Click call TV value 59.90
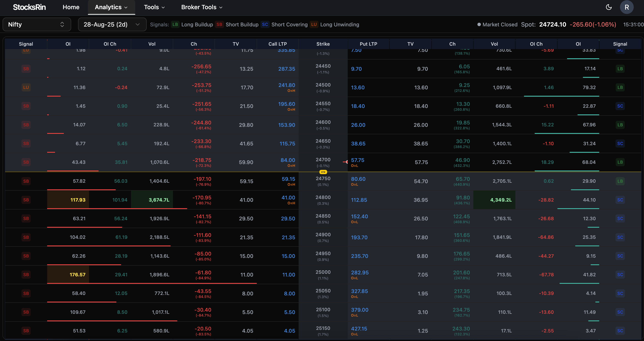This screenshot has height=341, width=644. pyautogui.click(x=246, y=162)
